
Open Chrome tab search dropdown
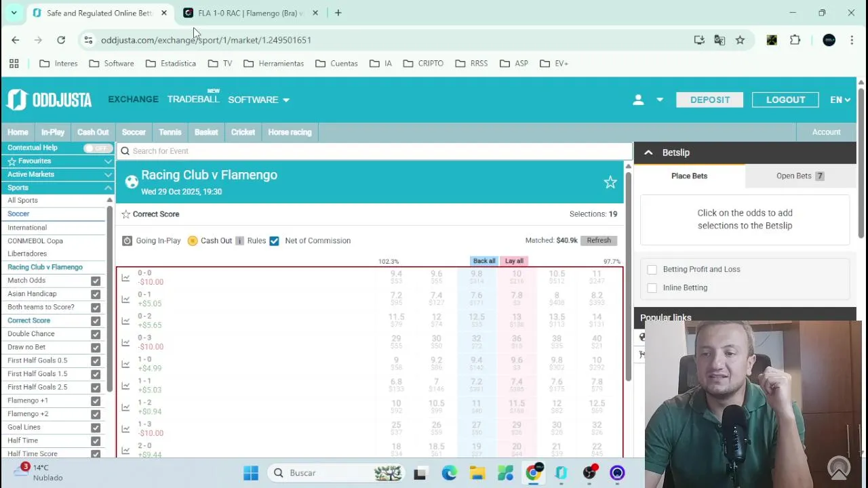tap(14, 13)
